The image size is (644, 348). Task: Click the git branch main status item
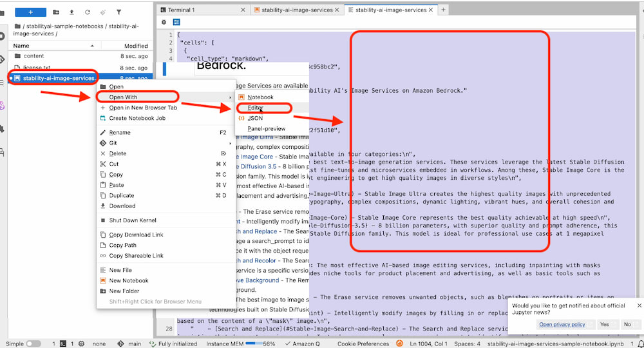(129, 343)
